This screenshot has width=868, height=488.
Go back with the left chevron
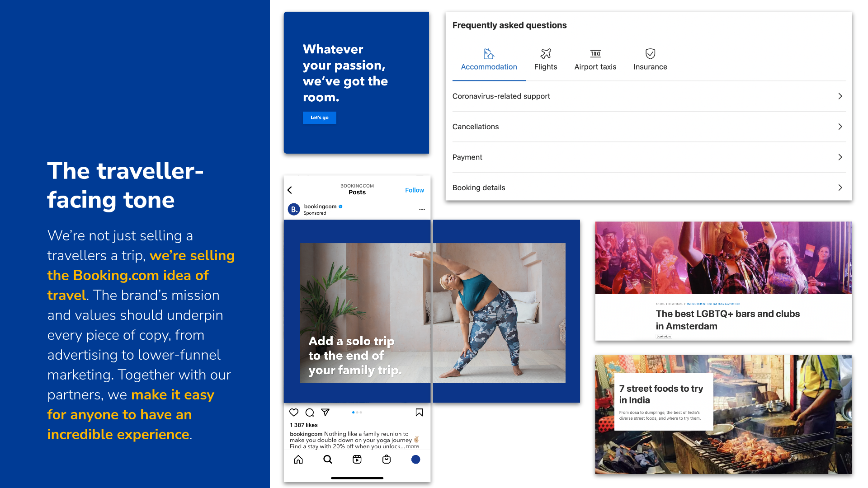tap(290, 190)
